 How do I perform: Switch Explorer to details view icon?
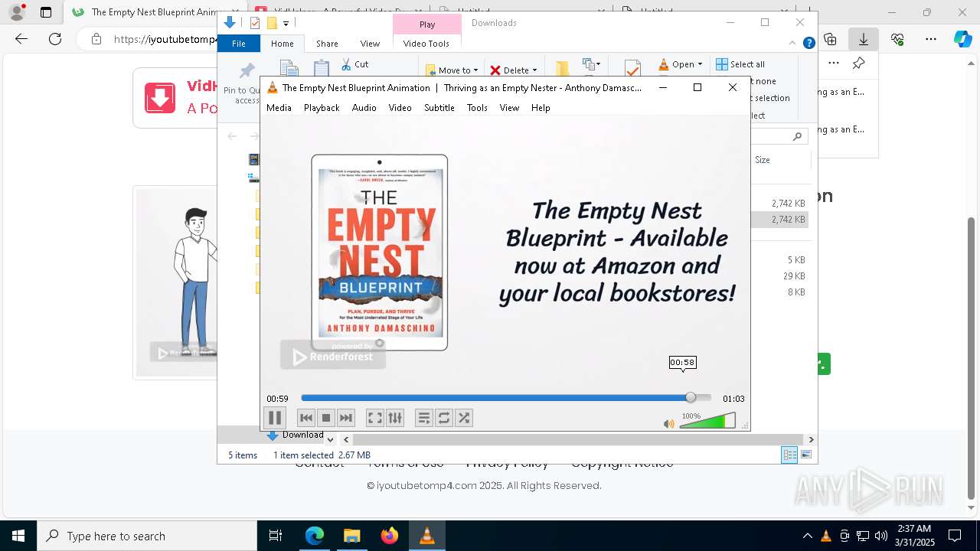[x=789, y=455]
